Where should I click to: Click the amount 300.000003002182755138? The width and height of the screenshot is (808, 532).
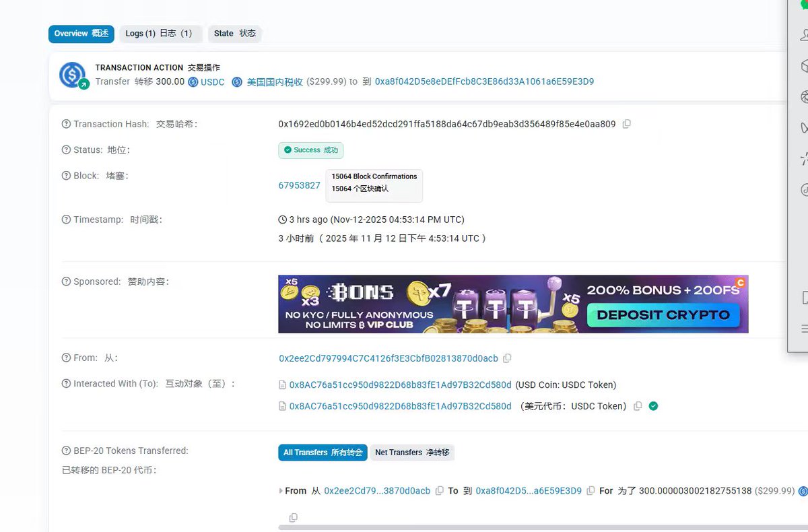(x=695, y=491)
